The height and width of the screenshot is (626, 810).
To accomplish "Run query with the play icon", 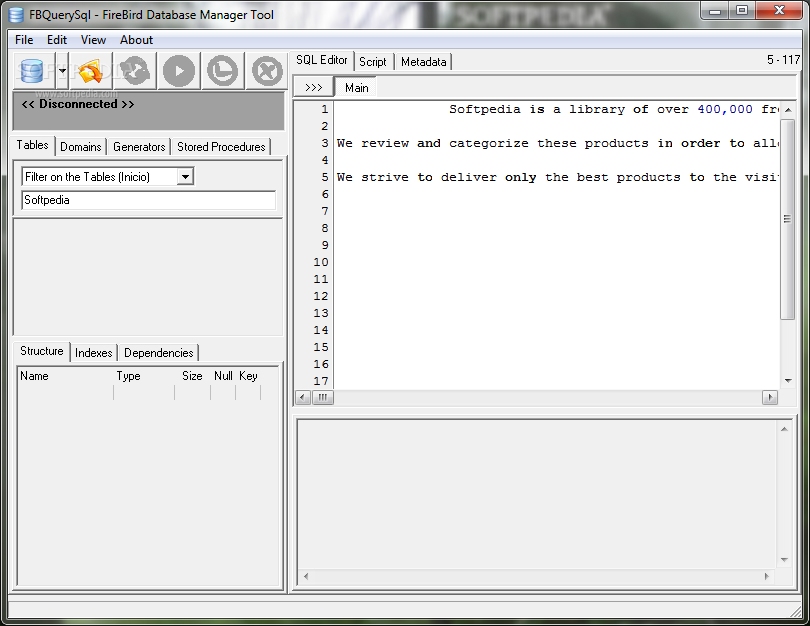I will pos(179,71).
